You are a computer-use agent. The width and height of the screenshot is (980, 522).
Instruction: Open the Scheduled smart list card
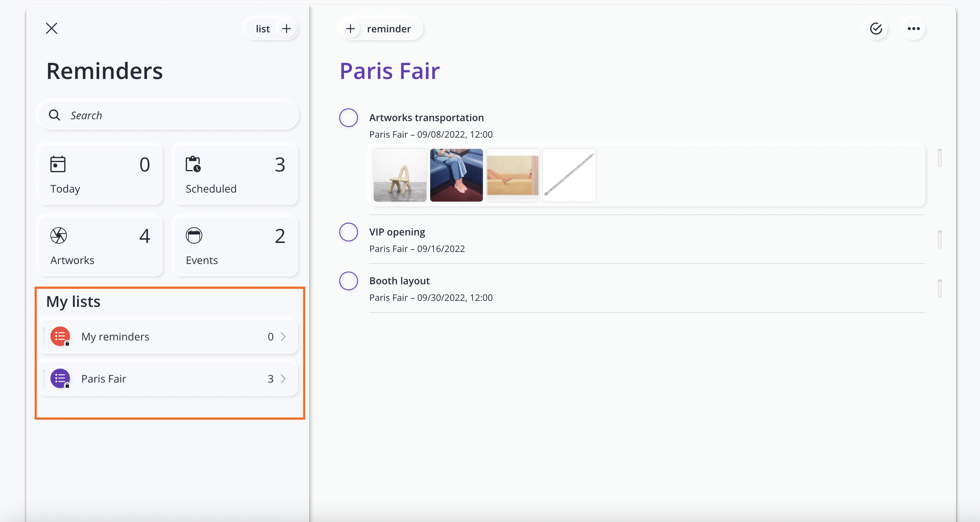pyautogui.click(x=236, y=175)
